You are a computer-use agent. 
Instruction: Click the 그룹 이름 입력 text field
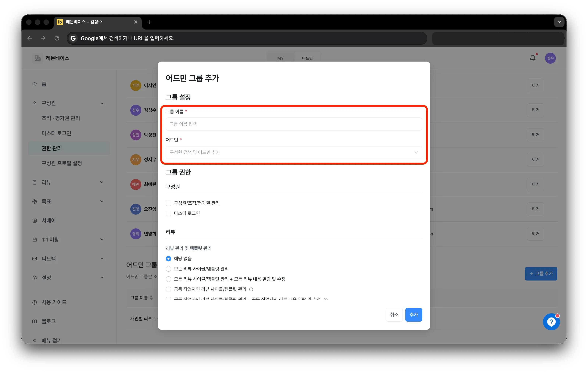click(x=294, y=124)
